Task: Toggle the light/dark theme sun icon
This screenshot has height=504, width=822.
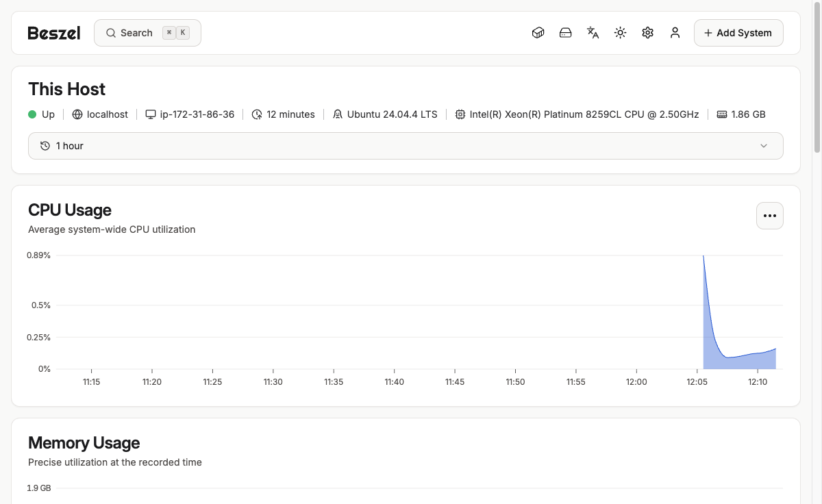Action: 621,33
